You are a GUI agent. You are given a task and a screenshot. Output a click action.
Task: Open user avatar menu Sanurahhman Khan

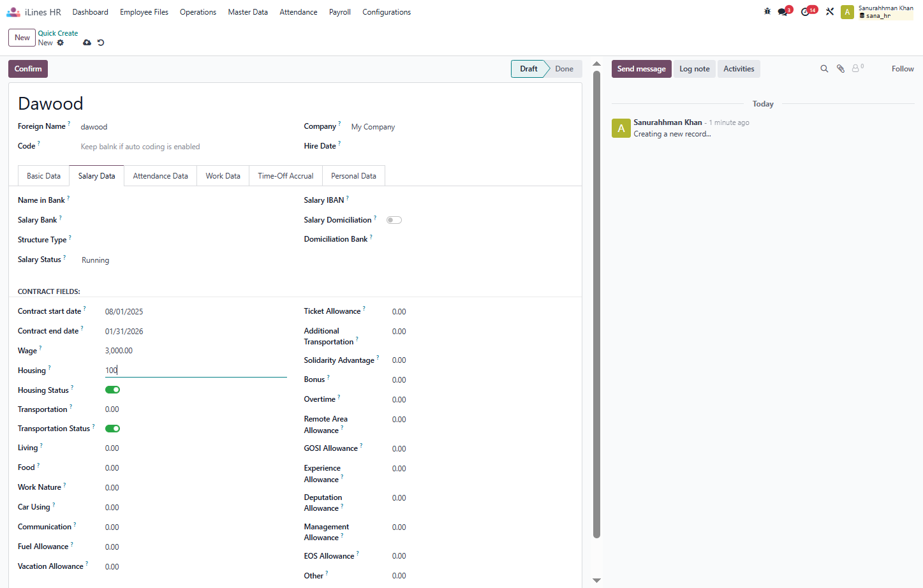tap(877, 12)
